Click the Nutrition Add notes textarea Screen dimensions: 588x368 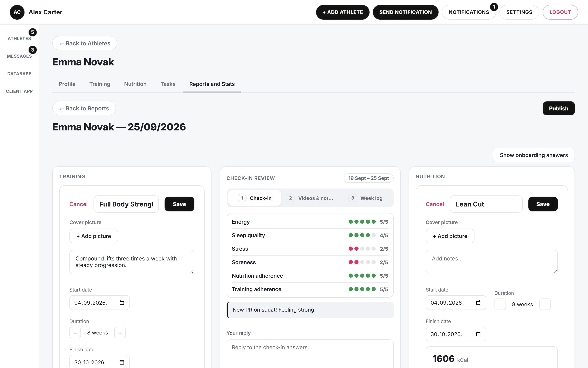492,262
